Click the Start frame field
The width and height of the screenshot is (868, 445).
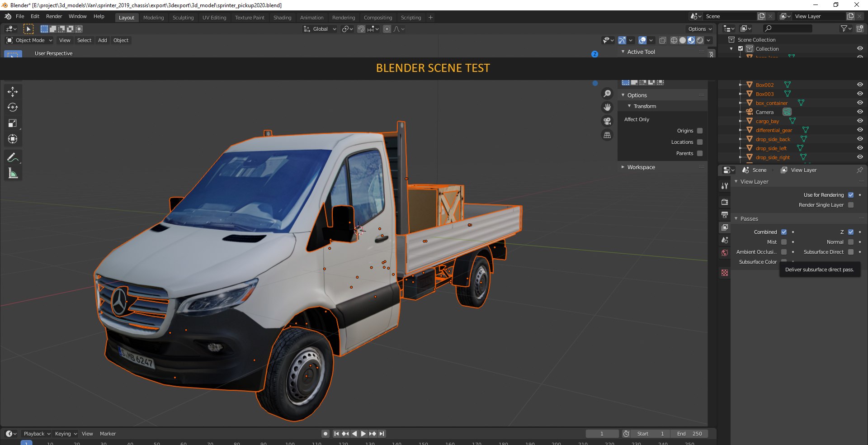(651, 434)
